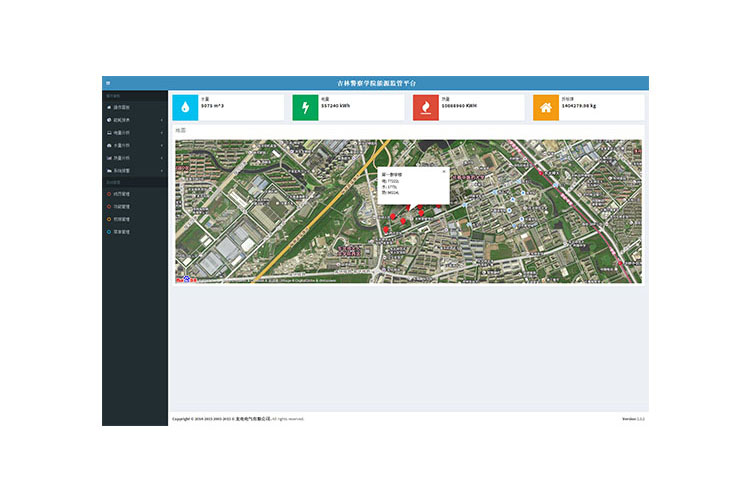Click the orange house standard-coal card icon
Screen dimensions: 750x500
(x=546, y=107)
